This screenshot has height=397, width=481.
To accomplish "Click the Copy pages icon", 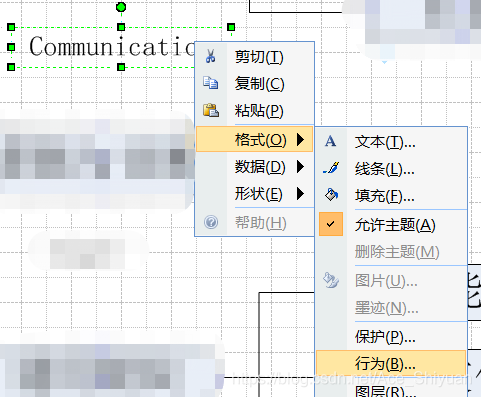I will pos(211,83).
